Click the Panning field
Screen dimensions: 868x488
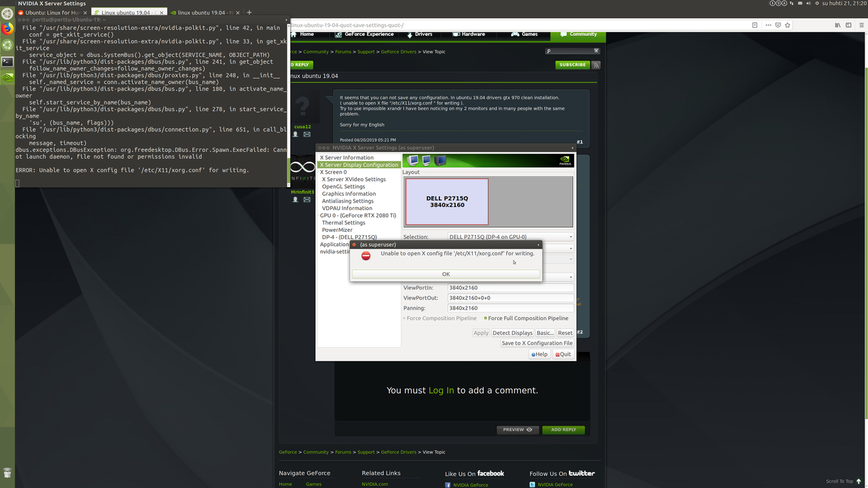(511, 308)
